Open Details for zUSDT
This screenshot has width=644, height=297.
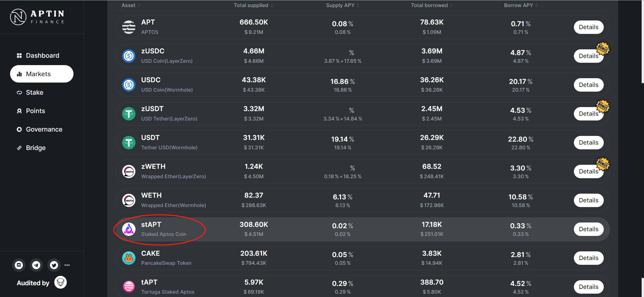588,114
